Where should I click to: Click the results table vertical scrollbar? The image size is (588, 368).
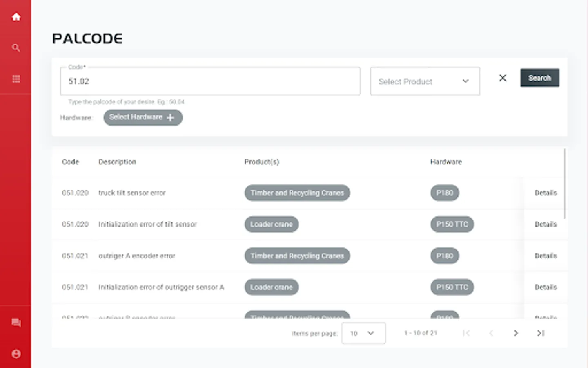pyautogui.click(x=565, y=184)
